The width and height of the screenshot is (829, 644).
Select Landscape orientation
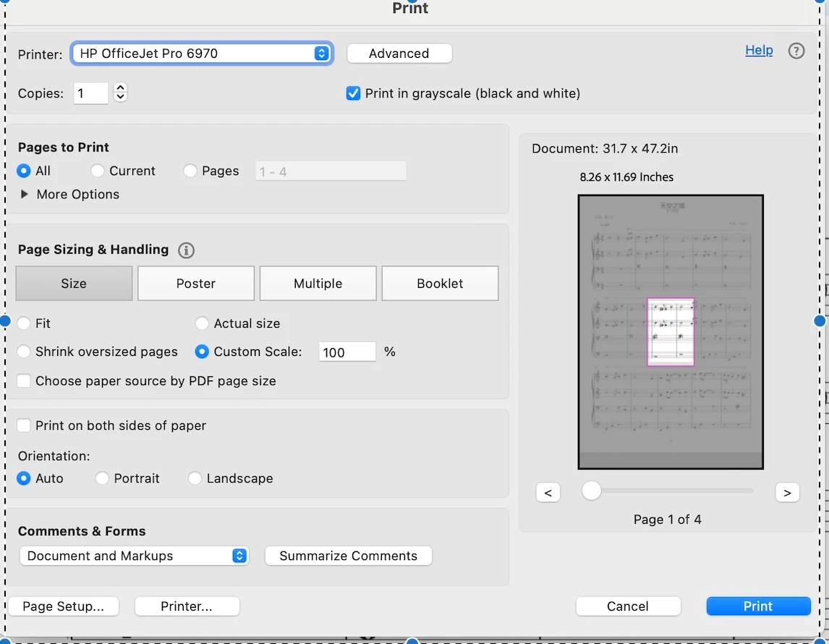point(195,478)
